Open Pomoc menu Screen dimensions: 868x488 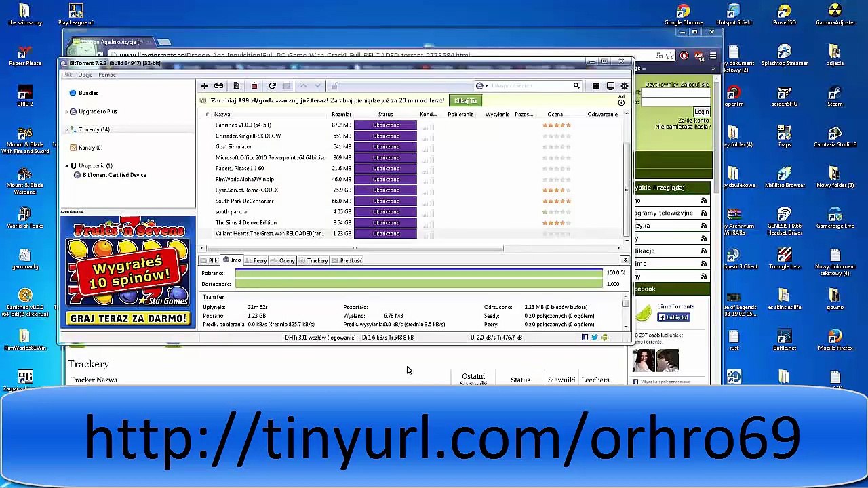click(x=106, y=75)
